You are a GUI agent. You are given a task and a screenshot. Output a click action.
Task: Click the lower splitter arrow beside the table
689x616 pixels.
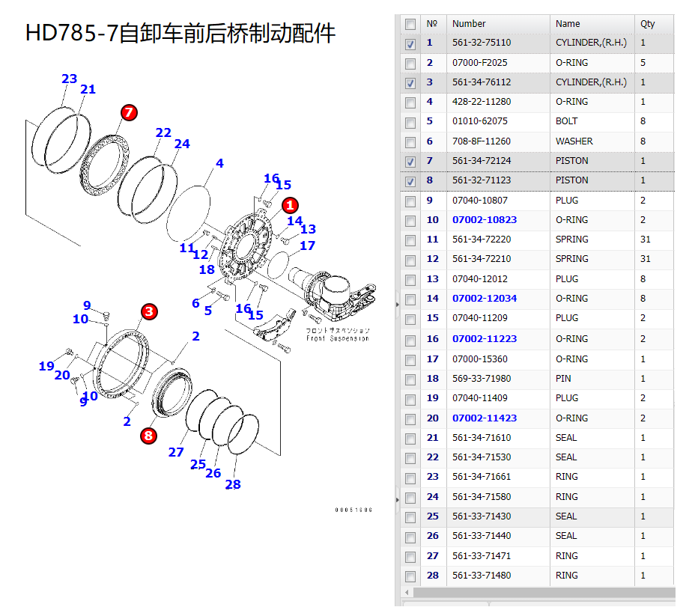[397, 498]
